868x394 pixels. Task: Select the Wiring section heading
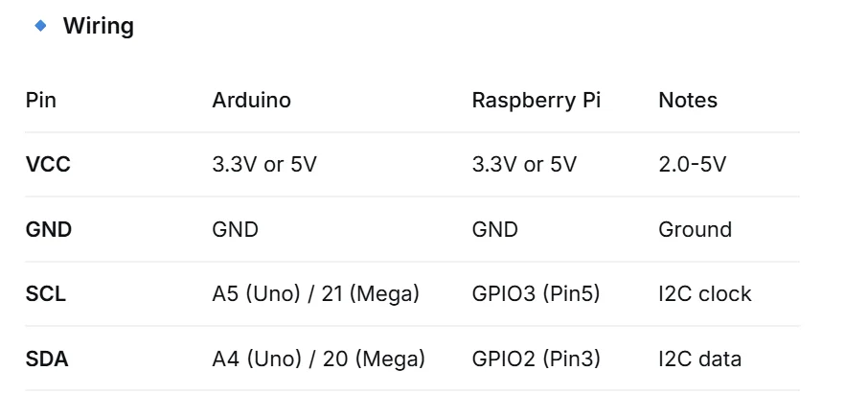(99, 26)
